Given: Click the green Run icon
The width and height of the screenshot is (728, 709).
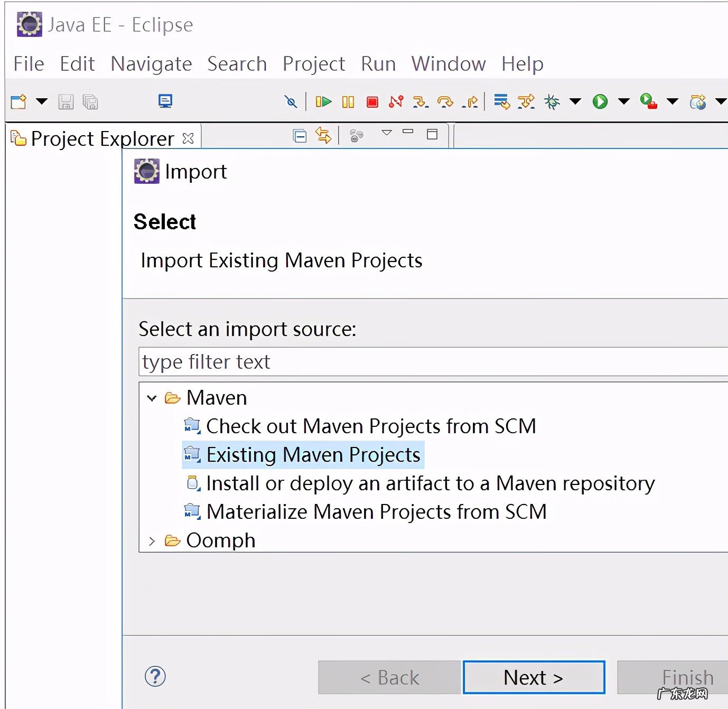Looking at the screenshot, I should pos(600,101).
